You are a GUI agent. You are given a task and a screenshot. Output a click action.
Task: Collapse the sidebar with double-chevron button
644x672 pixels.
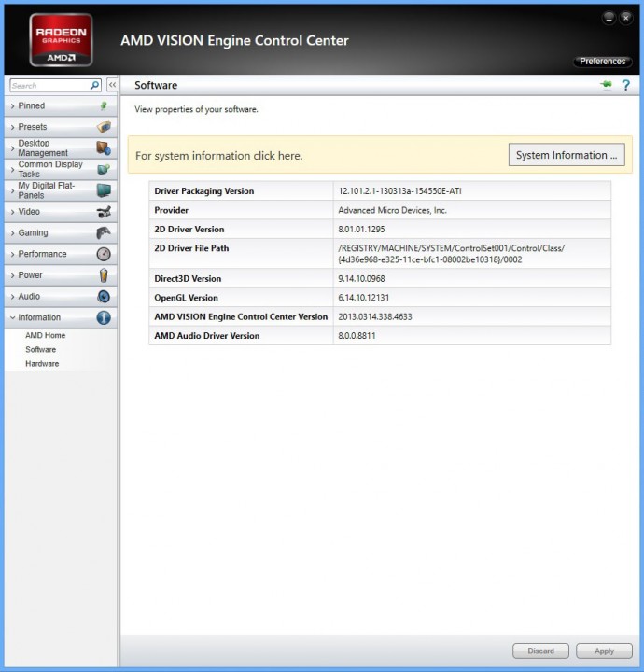click(112, 85)
